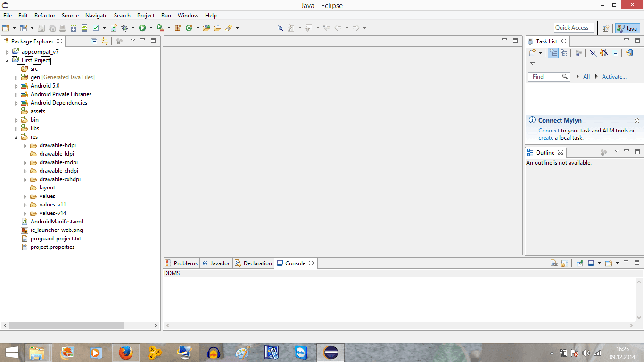Click the New Java Package icon
The image size is (644, 362).
[178, 28]
